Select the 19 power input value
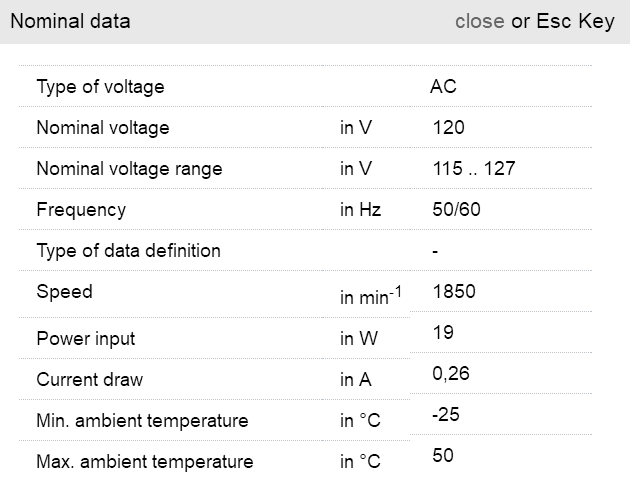The image size is (630, 494). click(444, 333)
